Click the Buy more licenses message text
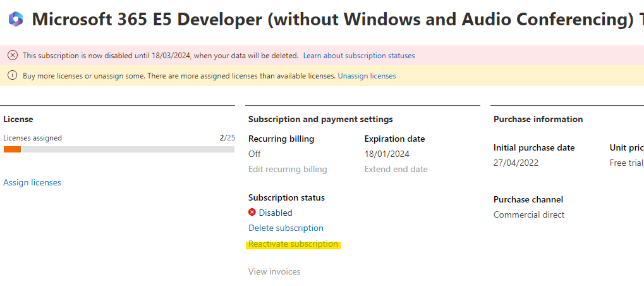The width and height of the screenshot is (644, 286). coord(179,75)
